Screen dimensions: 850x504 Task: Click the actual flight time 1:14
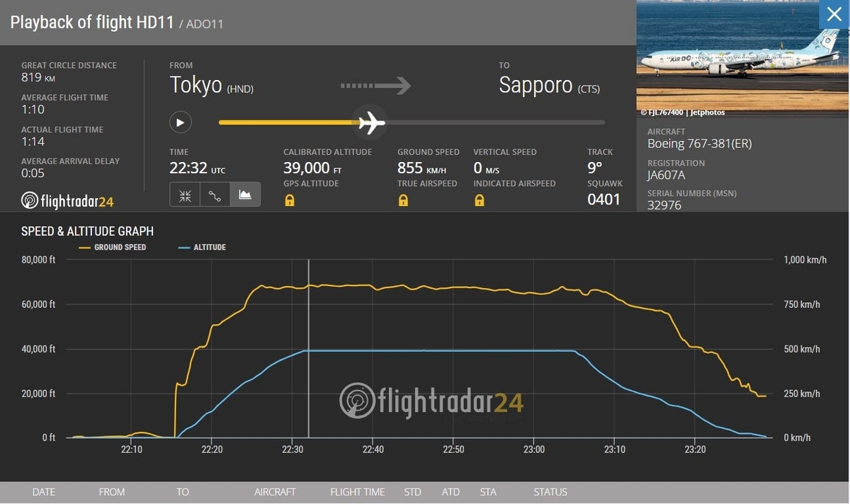33,142
